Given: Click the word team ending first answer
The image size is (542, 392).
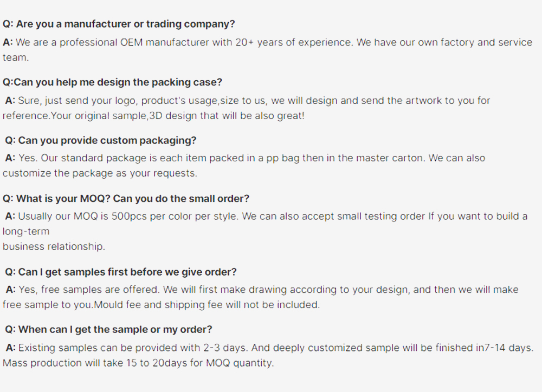Looking at the screenshot, I should tap(16, 57).
